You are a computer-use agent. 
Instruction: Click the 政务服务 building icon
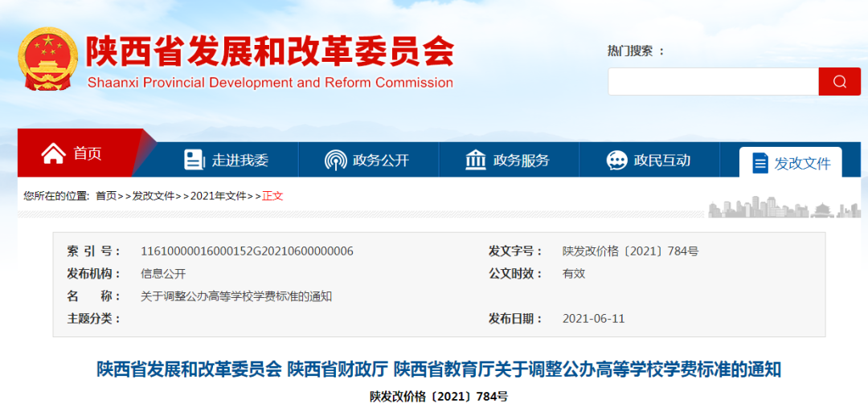pyautogui.click(x=476, y=160)
